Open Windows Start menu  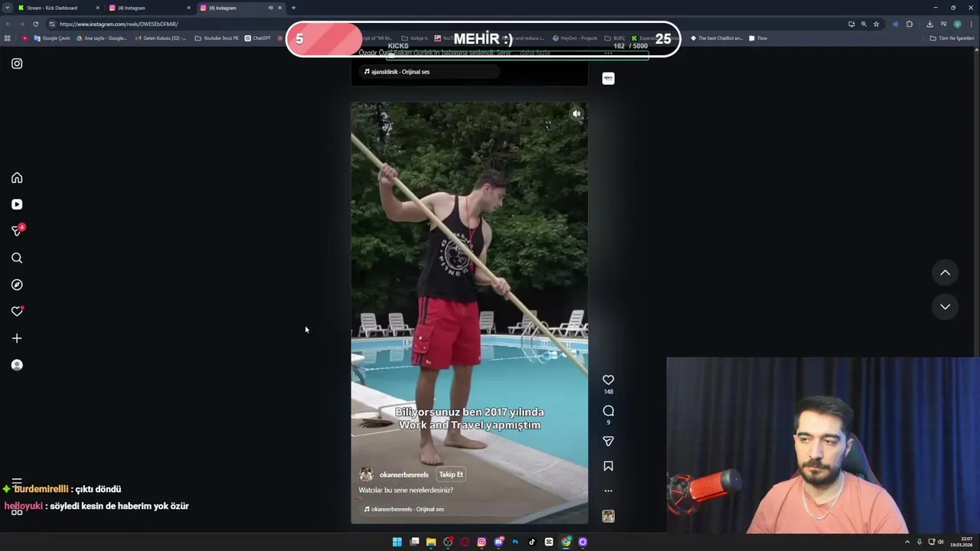pos(397,542)
